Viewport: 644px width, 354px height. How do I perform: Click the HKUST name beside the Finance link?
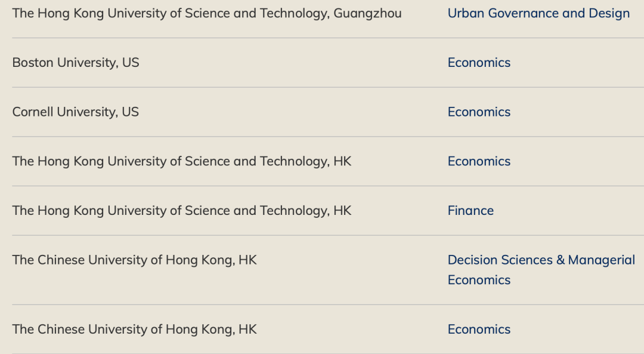pyautogui.click(x=182, y=211)
